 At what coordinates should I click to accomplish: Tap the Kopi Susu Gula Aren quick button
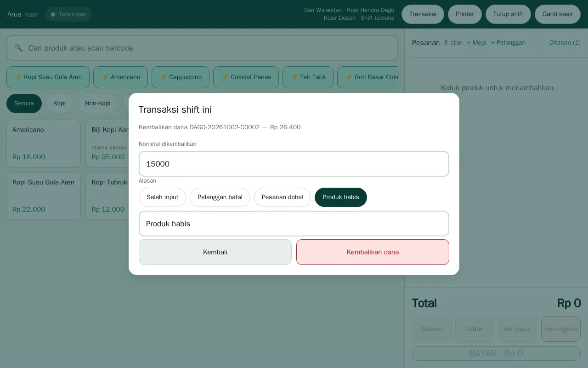[48, 77]
